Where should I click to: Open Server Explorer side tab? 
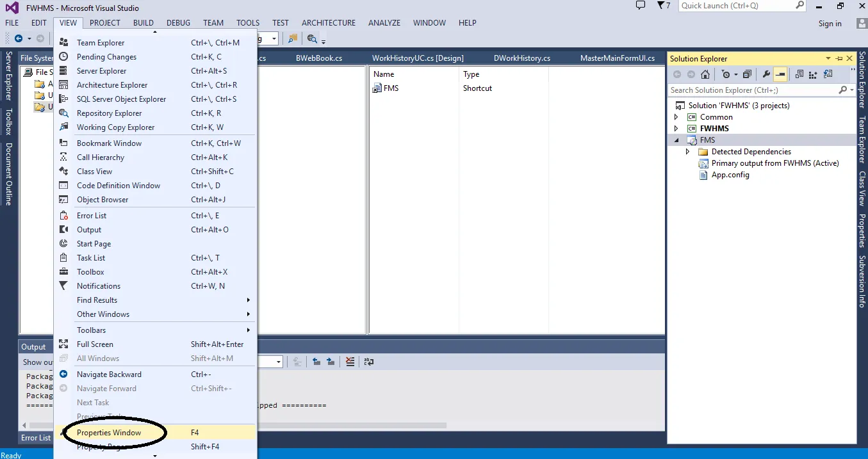click(x=9, y=76)
